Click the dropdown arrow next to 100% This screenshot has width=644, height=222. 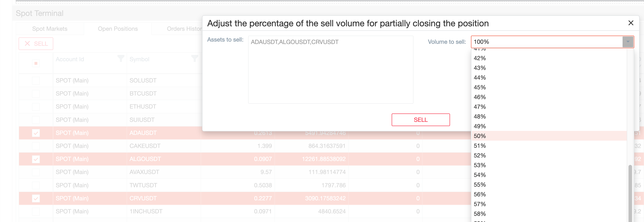pyautogui.click(x=628, y=42)
